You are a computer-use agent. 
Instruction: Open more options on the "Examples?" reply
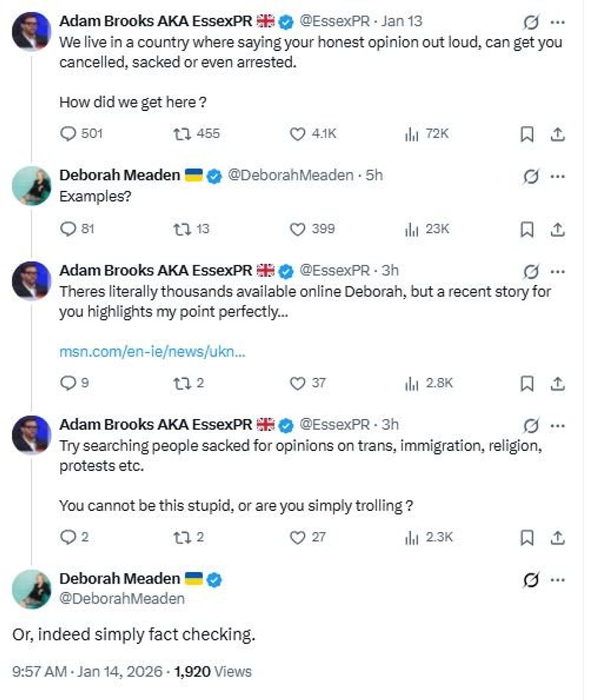(557, 177)
